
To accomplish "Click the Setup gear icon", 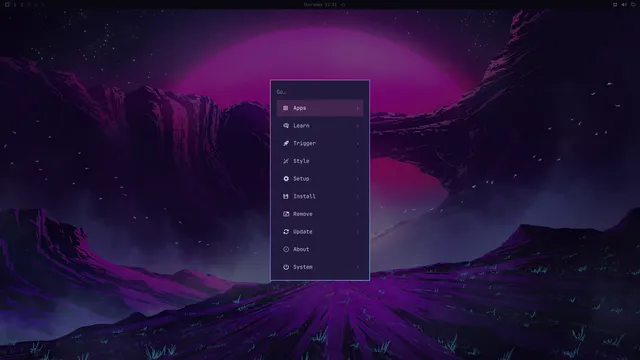I will [x=286, y=179].
